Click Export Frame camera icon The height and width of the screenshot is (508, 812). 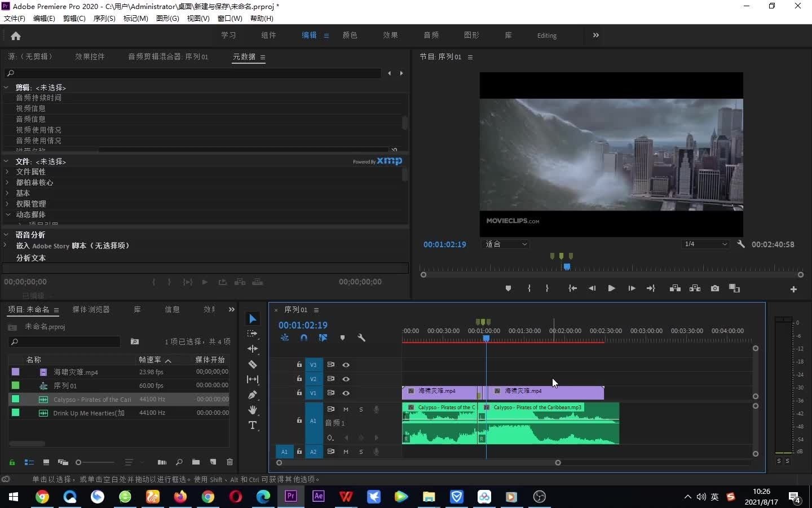(x=715, y=288)
